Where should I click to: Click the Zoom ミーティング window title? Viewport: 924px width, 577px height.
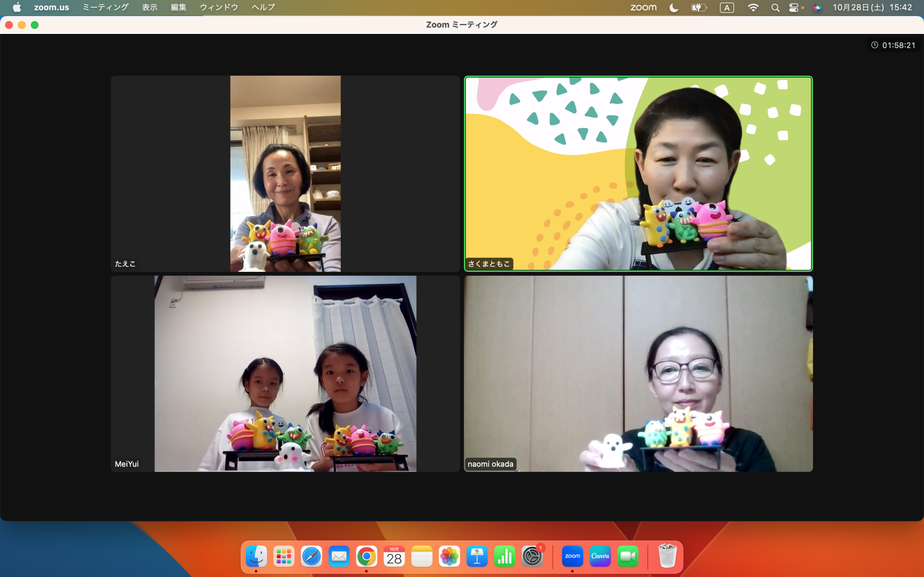462,25
